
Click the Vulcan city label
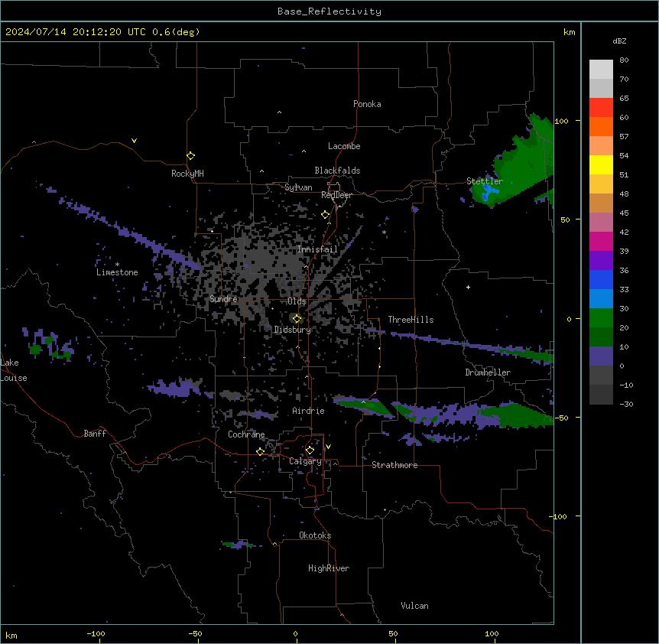click(414, 606)
